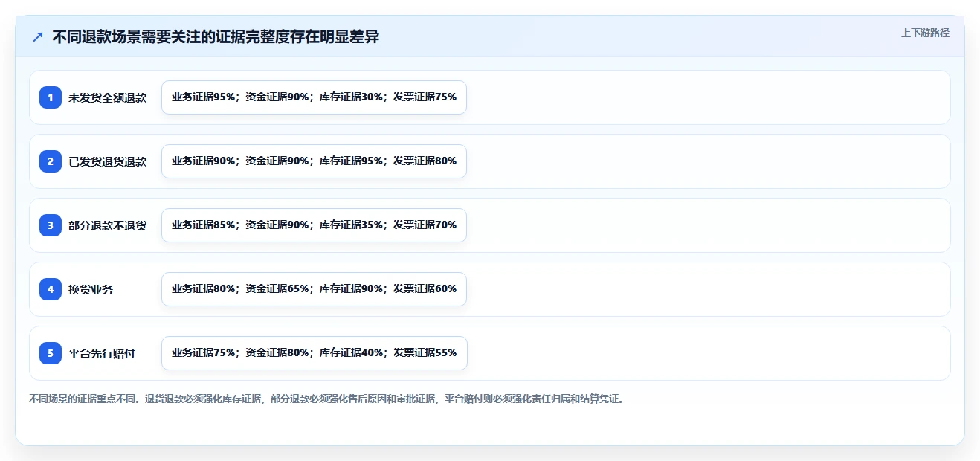The width and height of the screenshot is (980, 461).
Task: Select number badge 4 for 换货业务
Action: [x=51, y=289]
